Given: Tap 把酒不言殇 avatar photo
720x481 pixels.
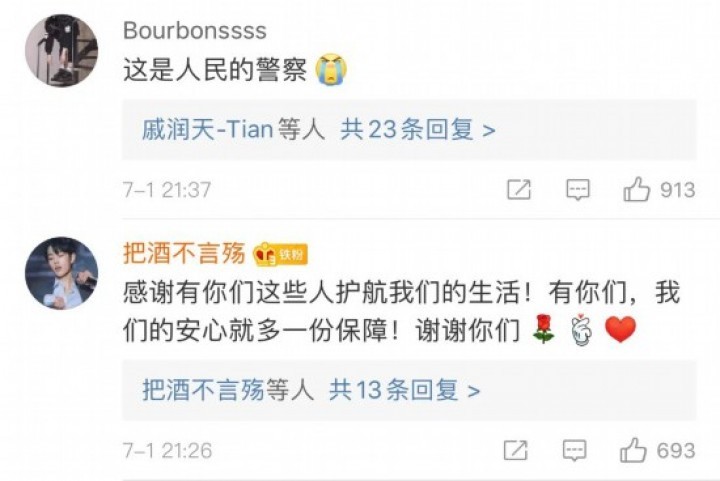Looking at the screenshot, I should click(x=62, y=273).
